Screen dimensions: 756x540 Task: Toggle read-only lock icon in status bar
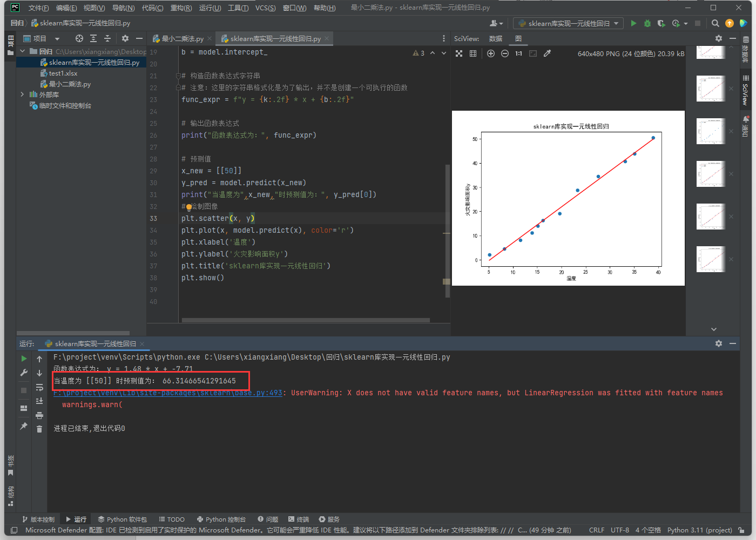(741, 530)
